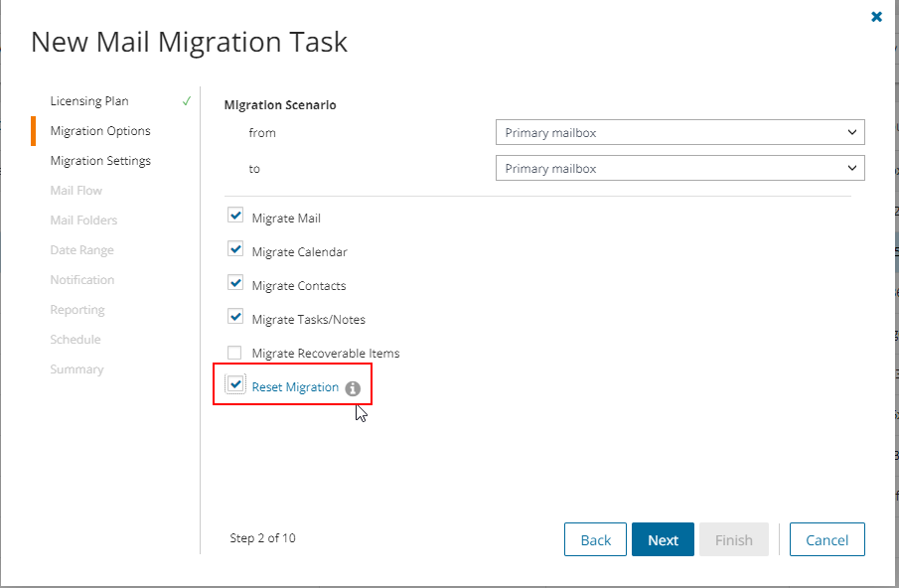Go Back to the previous step
Image resolution: width=899 pixels, height=588 pixels.
595,539
